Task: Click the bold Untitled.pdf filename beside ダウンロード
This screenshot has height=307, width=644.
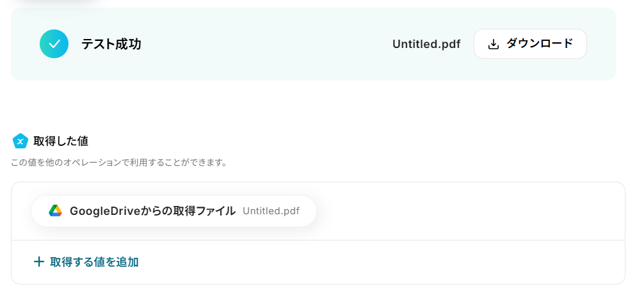Action: pos(426,44)
